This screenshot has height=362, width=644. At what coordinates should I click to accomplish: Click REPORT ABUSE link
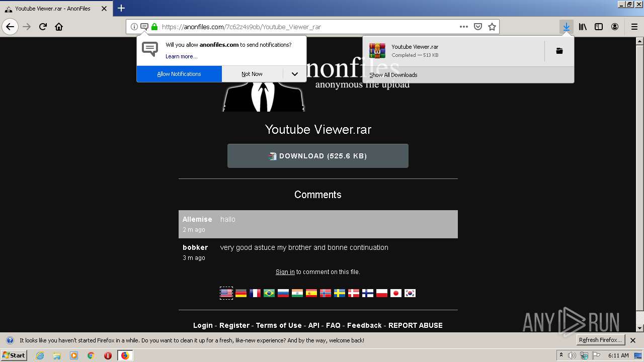pyautogui.click(x=416, y=325)
